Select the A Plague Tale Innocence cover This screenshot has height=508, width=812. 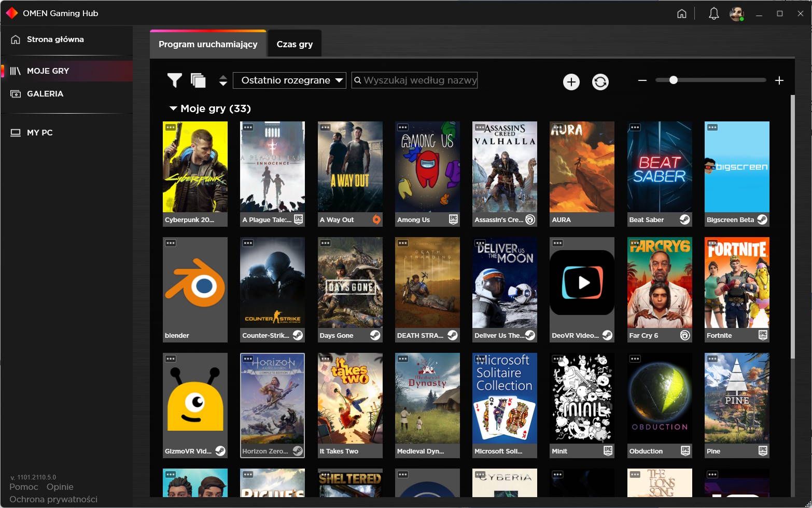point(272,167)
